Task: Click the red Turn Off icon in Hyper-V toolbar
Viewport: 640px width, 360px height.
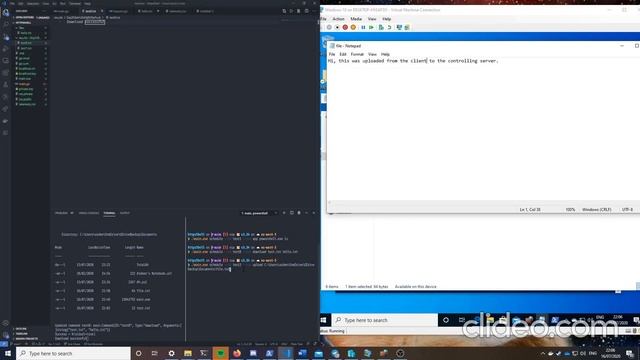Action: click(x=345, y=27)
